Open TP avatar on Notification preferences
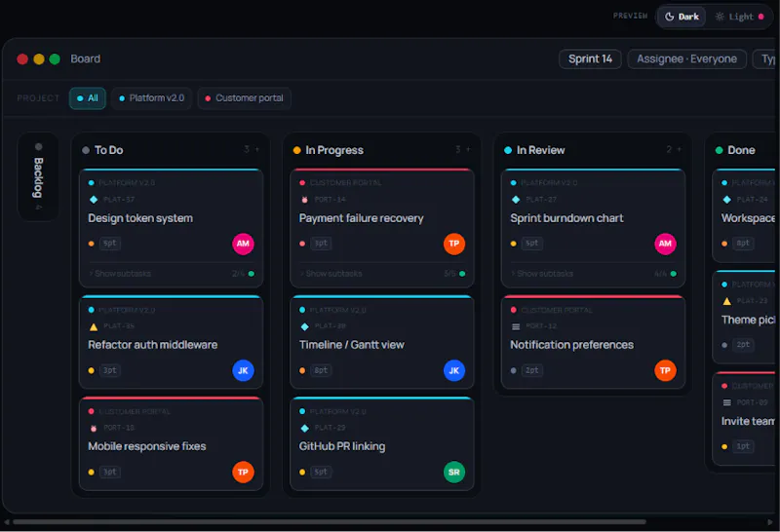The image size is (780, 532). tap(665, 370)
